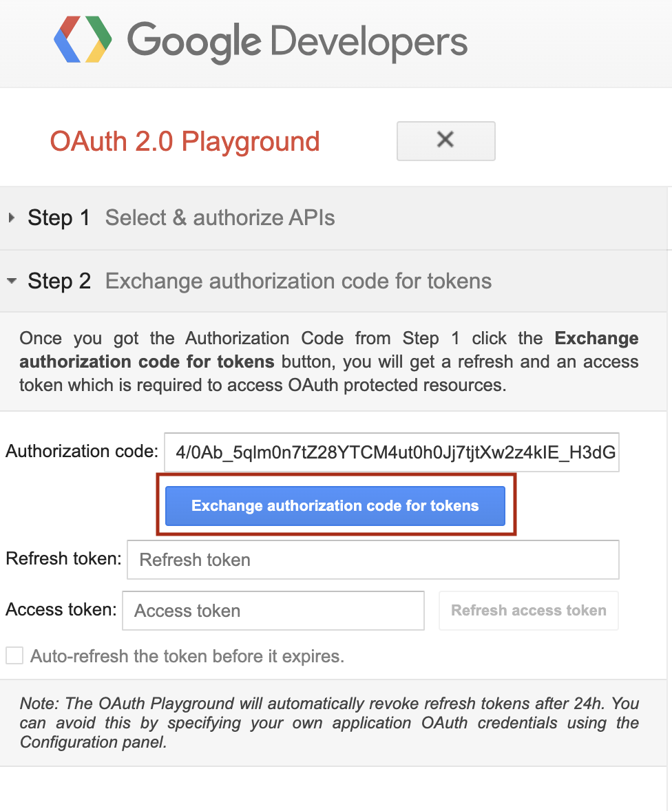Click into the Access token field

click(273, 611)
